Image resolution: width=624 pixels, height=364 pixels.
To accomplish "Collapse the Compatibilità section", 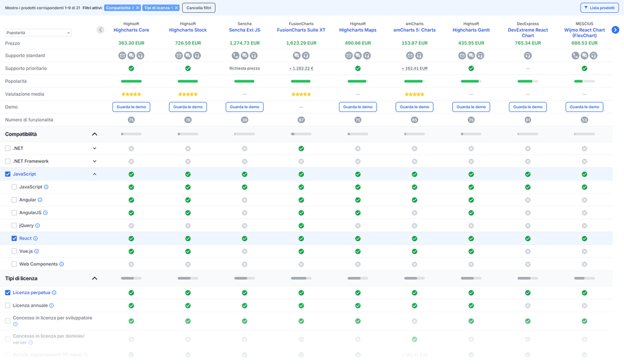I will [x=94, y=135].
